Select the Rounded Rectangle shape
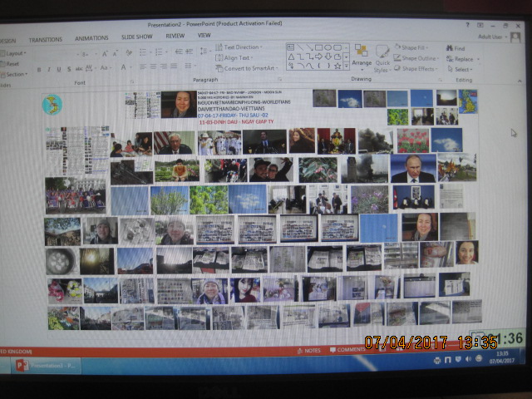 coord(337,47)
